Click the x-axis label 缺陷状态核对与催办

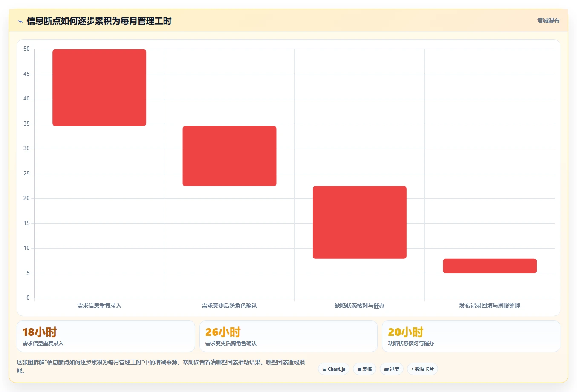click(360, 306)
